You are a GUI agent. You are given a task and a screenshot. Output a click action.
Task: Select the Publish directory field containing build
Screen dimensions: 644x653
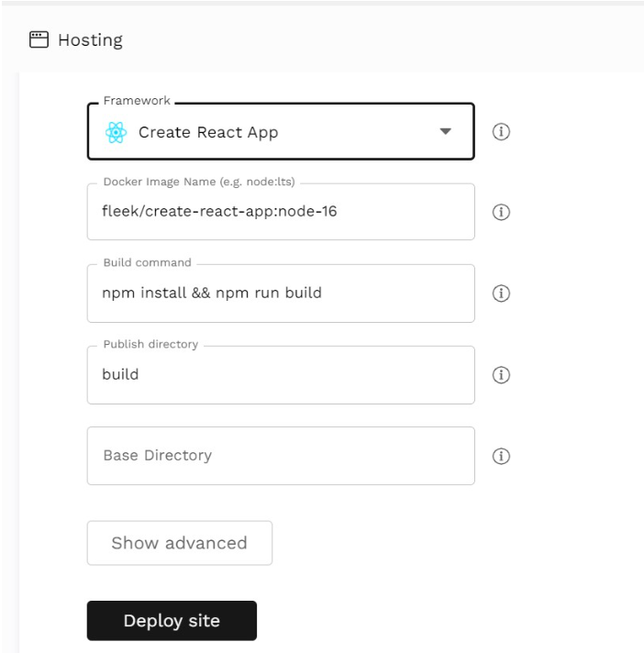(x=281, y=375)
